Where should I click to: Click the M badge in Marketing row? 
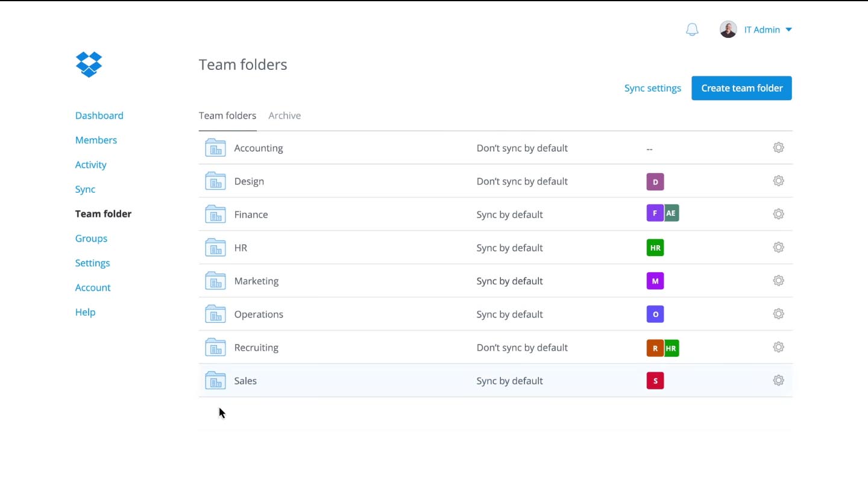tap(655, 281)
